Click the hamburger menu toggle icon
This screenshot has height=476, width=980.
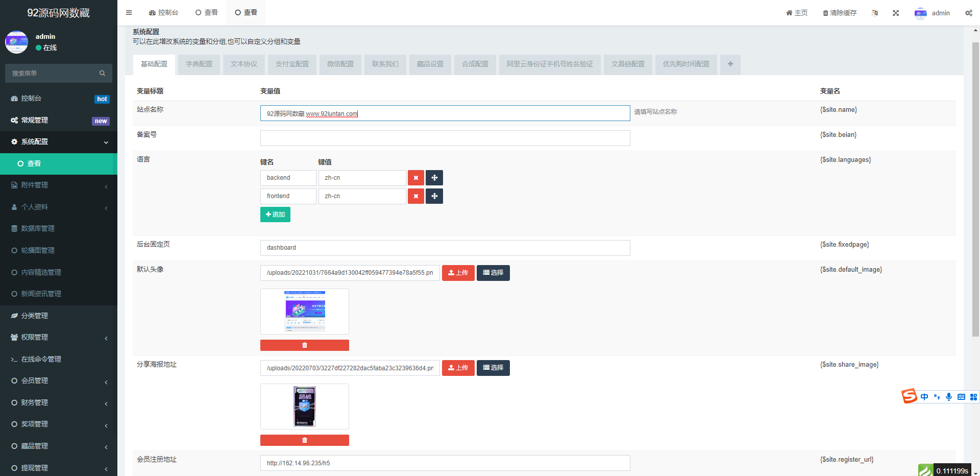[129, 13]
